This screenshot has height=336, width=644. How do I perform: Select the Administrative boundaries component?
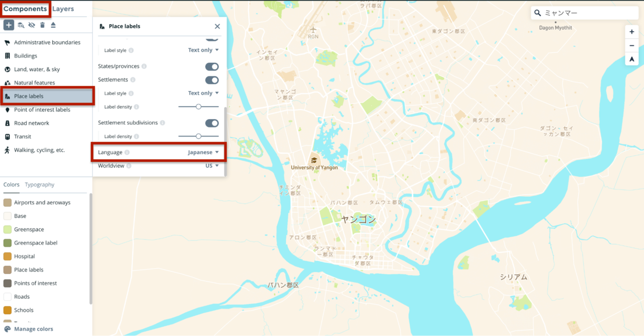pos(46,43)
